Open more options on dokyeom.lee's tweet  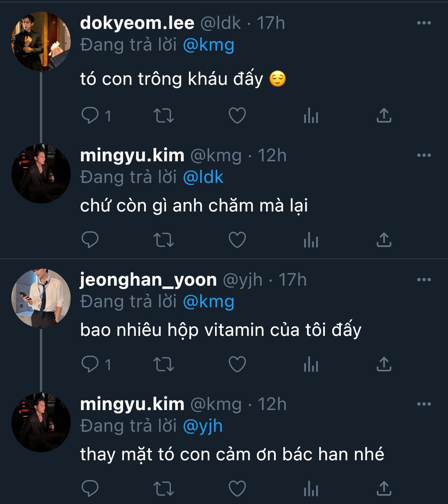coord(424,23)
